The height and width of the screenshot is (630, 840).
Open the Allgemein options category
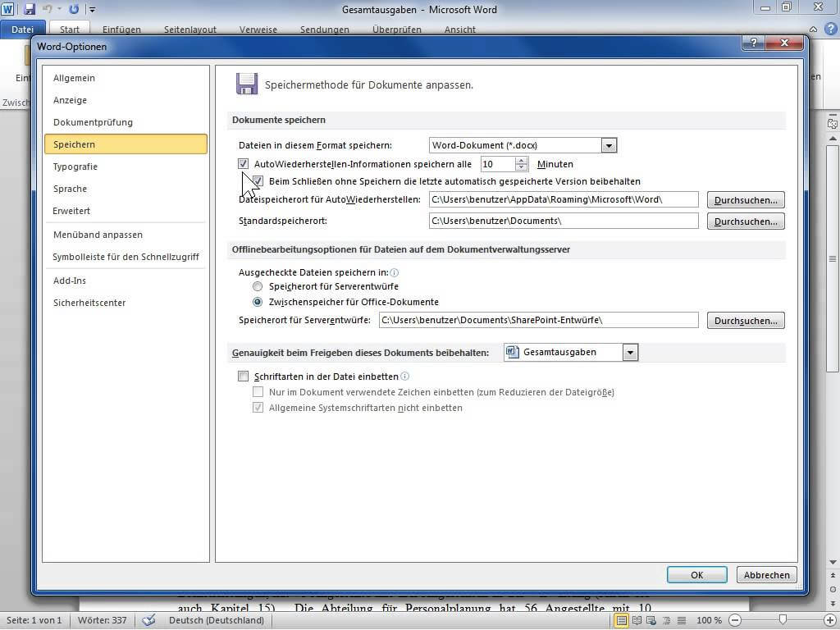[126, 78]
